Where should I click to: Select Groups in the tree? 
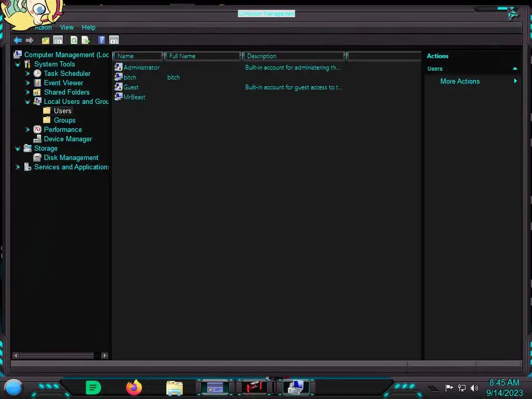(x=64, y=120)
